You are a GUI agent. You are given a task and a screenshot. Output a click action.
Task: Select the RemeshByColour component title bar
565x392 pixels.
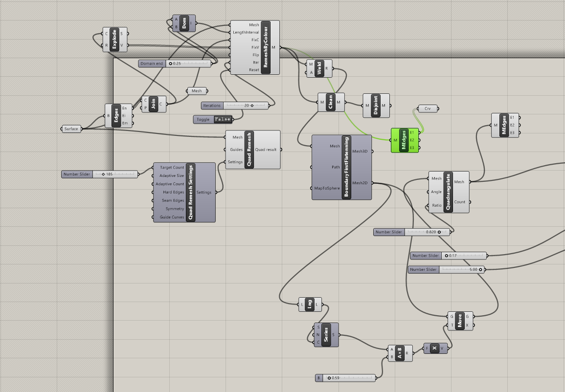click(266, 47)
